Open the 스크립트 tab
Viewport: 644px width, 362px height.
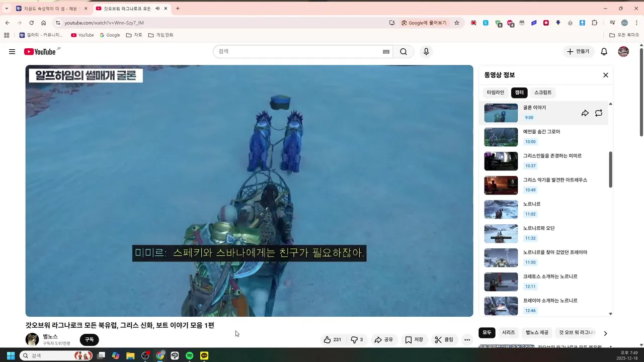(543, 93)
